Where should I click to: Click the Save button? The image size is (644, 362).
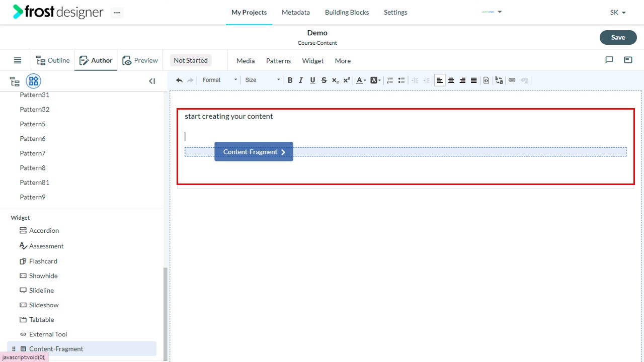click(618, 37)
